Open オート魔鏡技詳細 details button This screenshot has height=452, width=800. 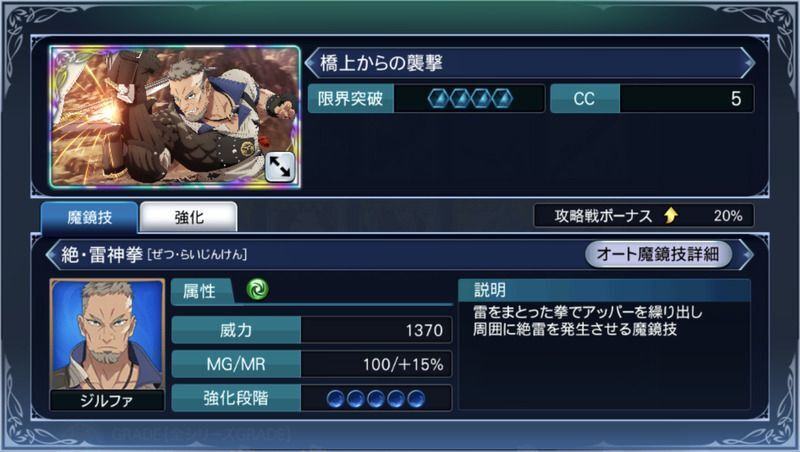[x=658, y=254]
